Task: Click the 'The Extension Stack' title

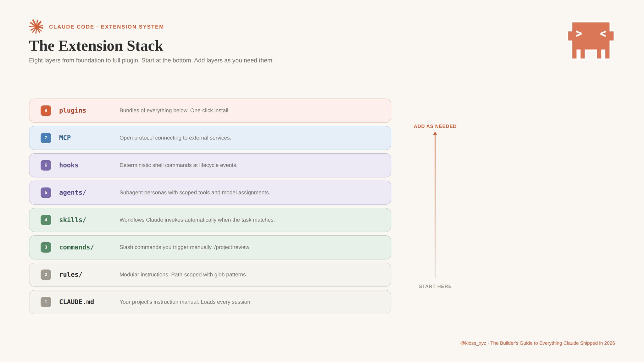Action: click(x=96, y=46)
